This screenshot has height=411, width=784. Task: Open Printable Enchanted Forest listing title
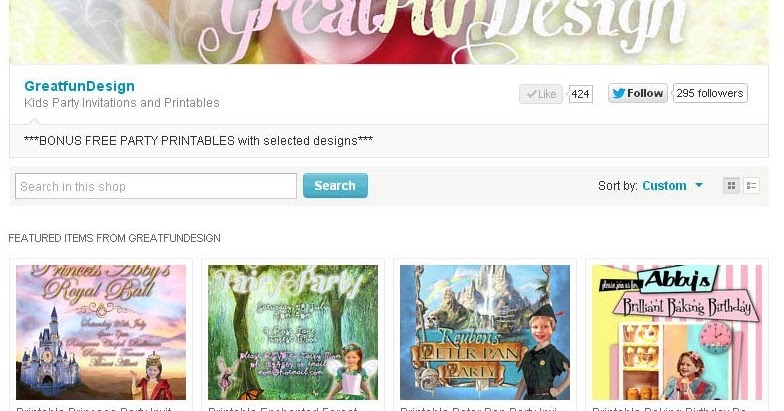(x=283, y=408)
